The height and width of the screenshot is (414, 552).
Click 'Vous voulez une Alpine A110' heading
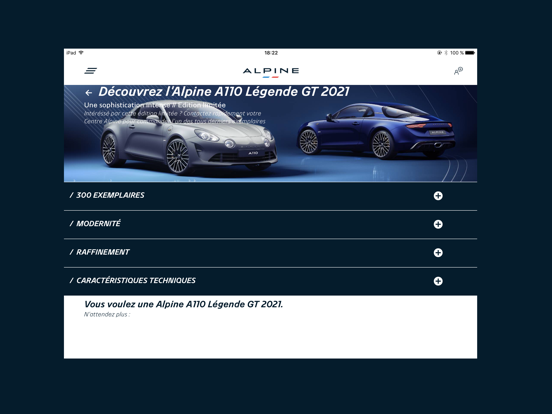coord(183,304)
